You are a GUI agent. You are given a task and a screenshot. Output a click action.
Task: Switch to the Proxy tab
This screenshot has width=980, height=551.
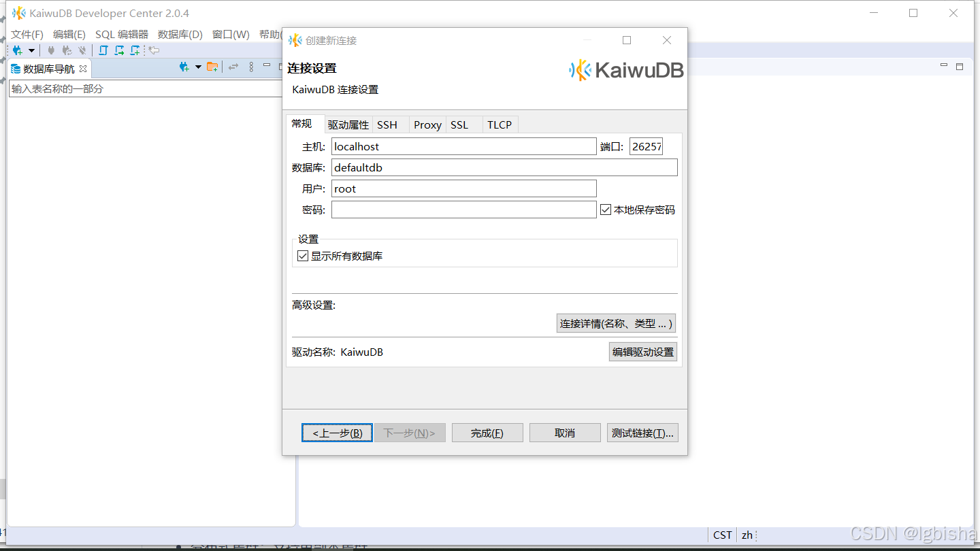(427, 125)
